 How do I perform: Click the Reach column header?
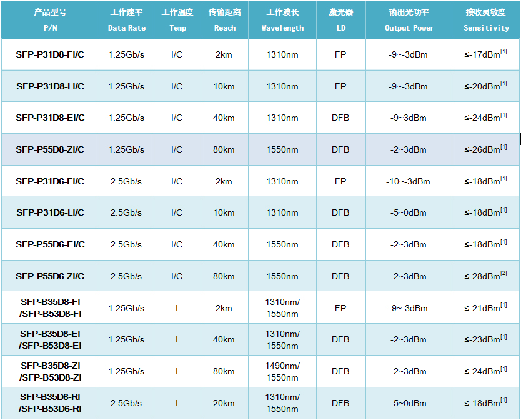(x=225, y=20)
